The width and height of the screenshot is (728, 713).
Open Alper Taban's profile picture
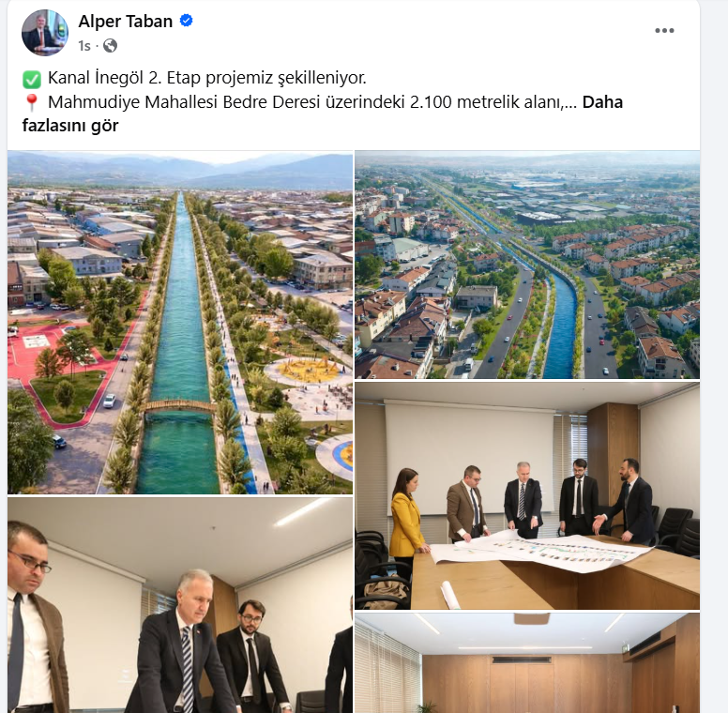pyautogui.click(x=45, y=33)
